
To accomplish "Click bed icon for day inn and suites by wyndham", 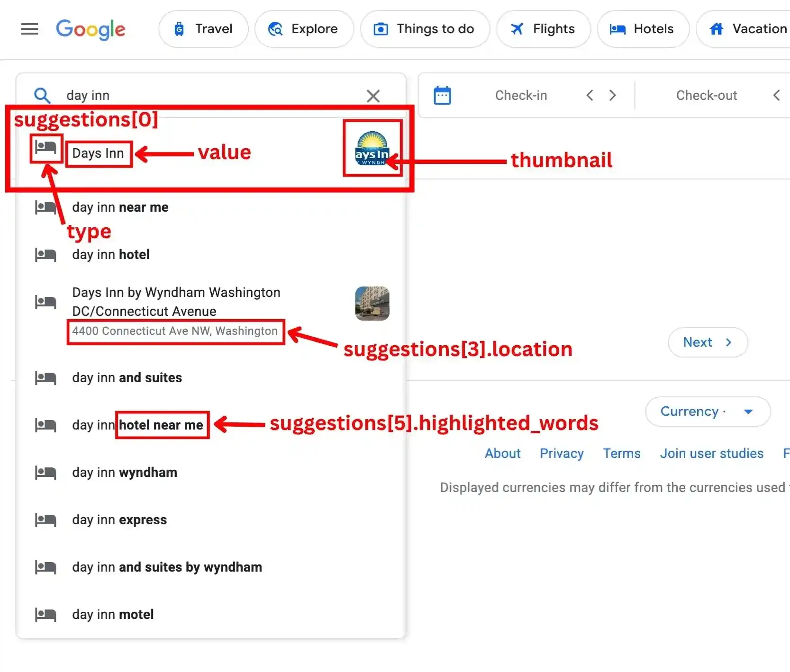I will (x=45, y=567).
